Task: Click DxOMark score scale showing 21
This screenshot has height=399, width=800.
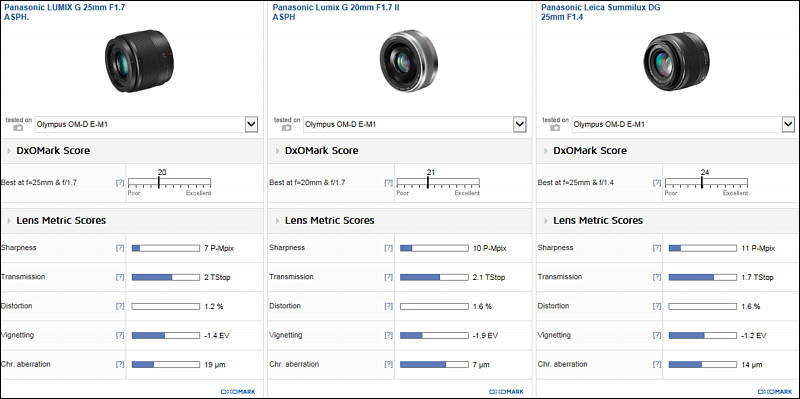Action: coord(438,183)
